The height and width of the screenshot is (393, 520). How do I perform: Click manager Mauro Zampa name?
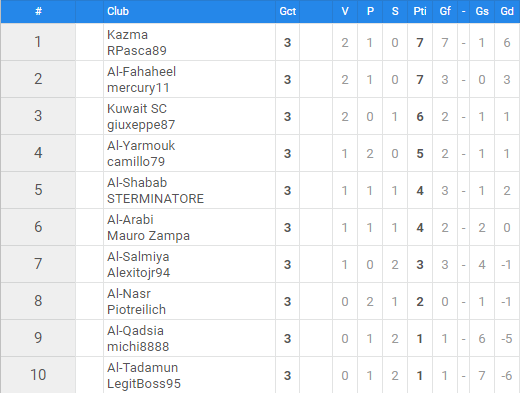coord(148,236)
